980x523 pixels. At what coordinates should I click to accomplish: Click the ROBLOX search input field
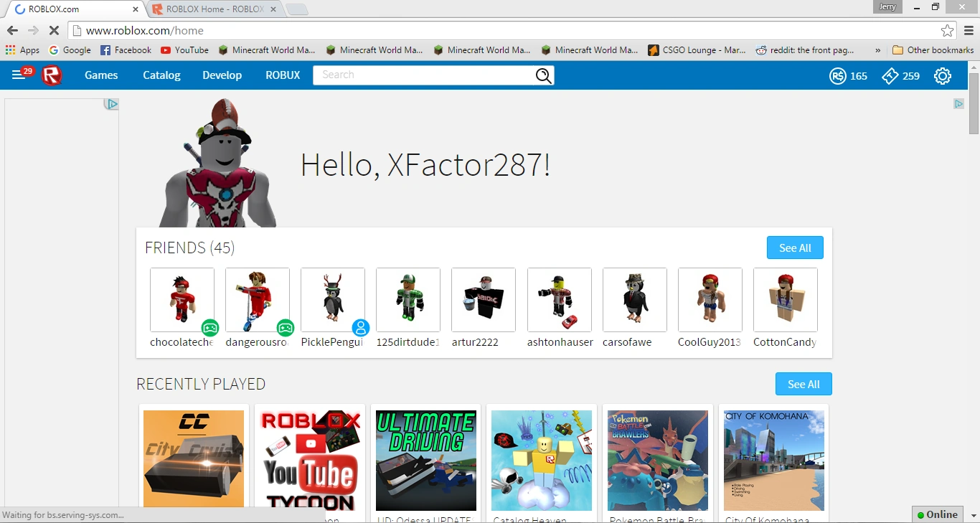tap(423, 75)
